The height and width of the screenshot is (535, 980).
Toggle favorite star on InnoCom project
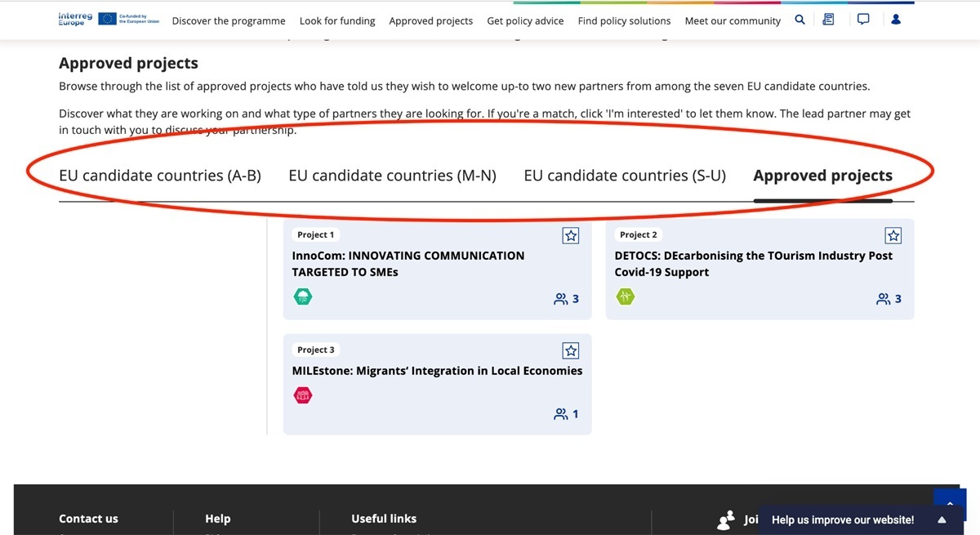pos(571,236)
